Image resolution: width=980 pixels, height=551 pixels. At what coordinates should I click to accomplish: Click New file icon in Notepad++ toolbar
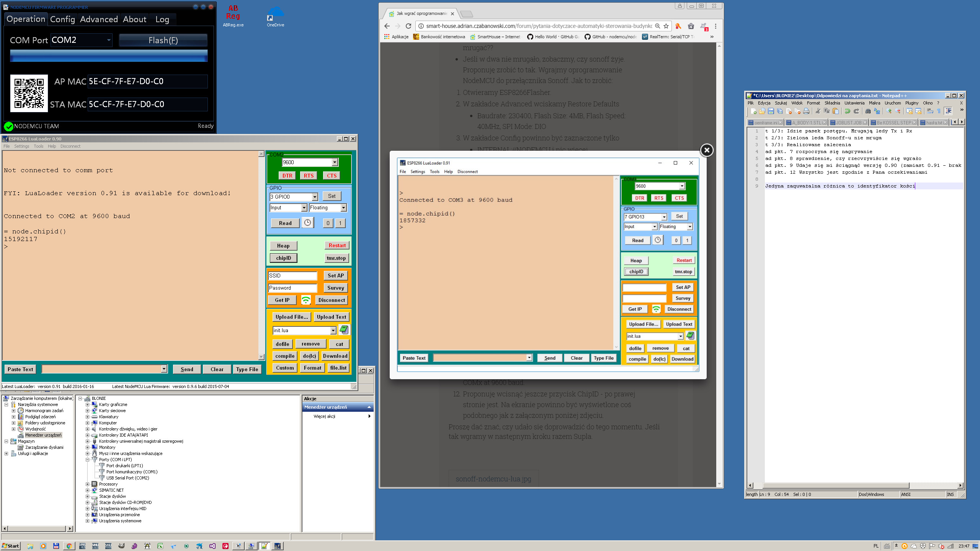(x=753, y=111)
